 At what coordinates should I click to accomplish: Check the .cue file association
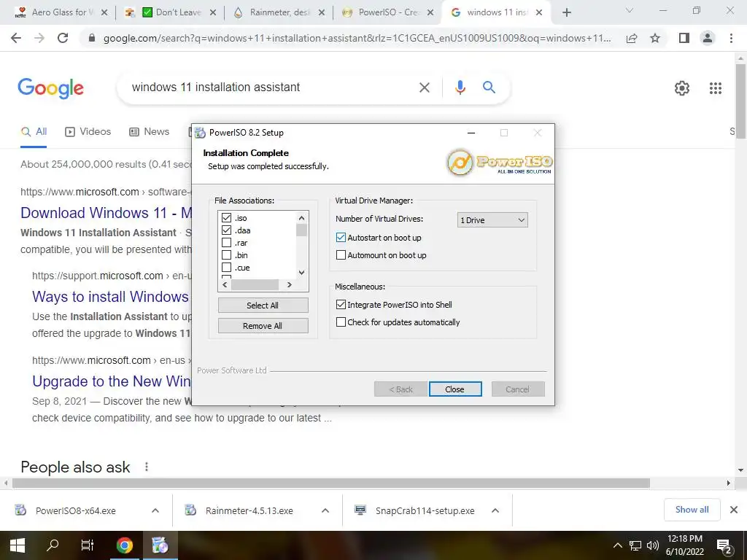pyautogui.click(x=226, y=268)
